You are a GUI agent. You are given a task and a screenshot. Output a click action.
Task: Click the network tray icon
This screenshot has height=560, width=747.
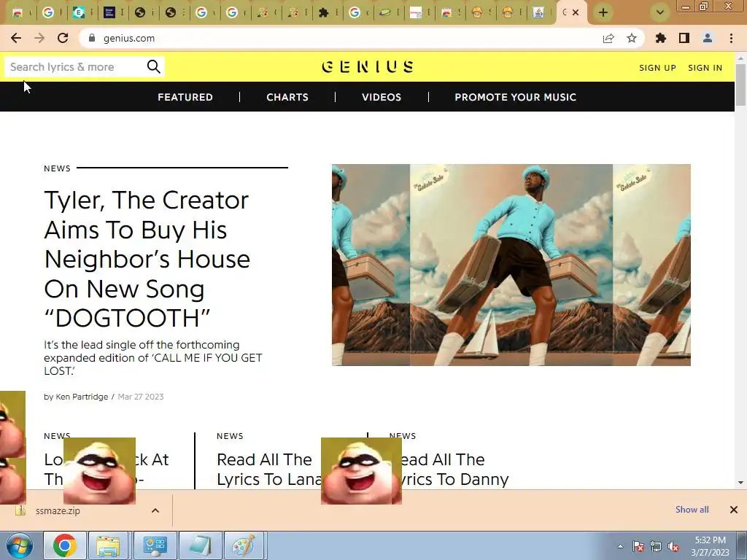[x=656, y=546]
